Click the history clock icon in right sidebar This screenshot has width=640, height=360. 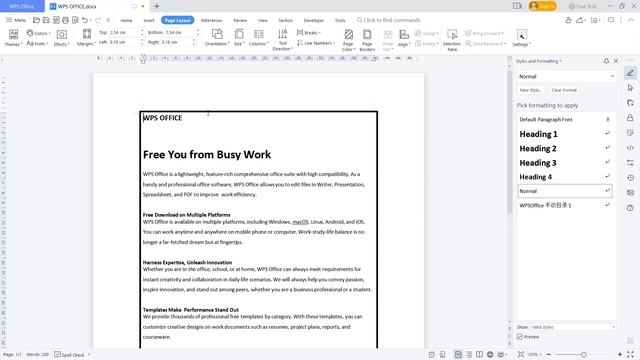coord(630,178)
